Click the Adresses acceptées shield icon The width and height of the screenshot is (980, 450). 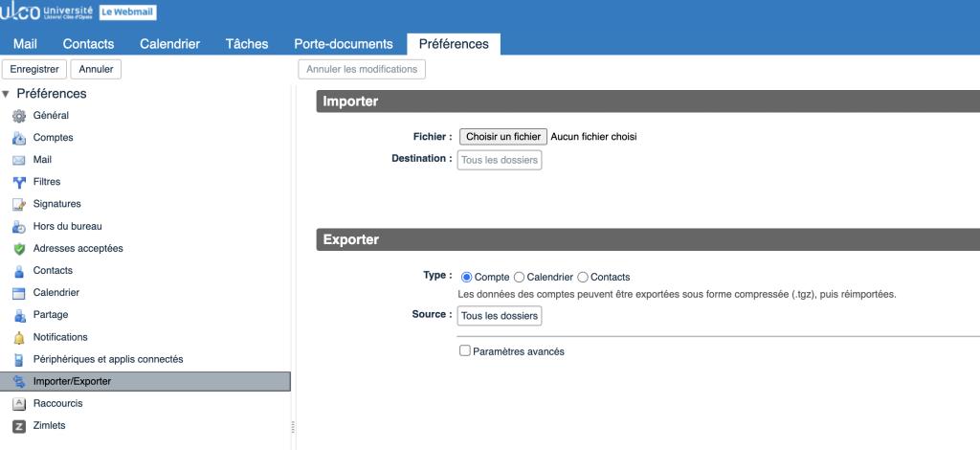tap(18, 249)
